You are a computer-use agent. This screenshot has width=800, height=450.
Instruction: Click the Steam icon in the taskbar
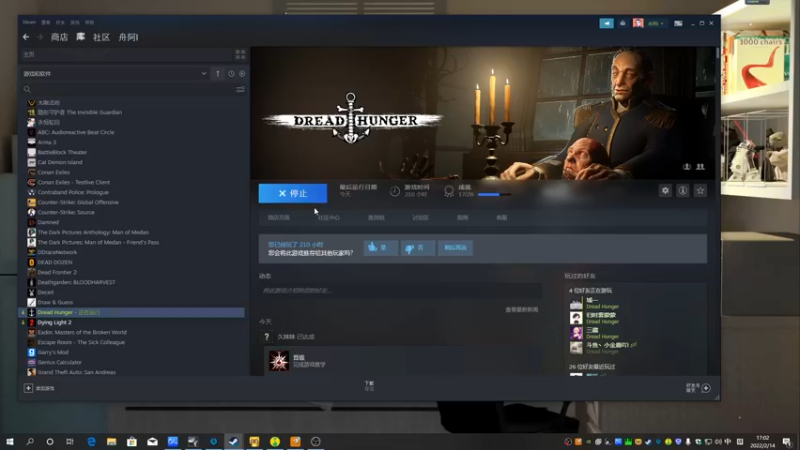point(234,441)
